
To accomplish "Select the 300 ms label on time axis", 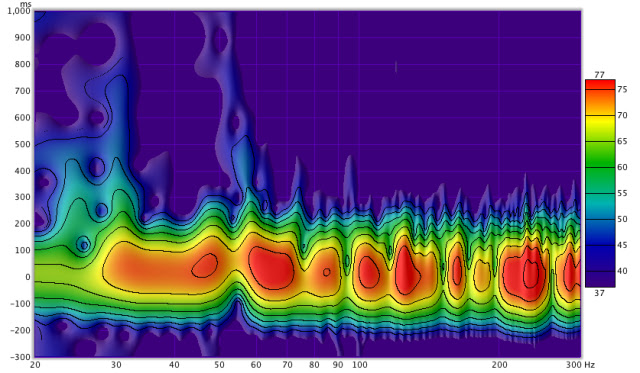I will (x=23, y=197).
